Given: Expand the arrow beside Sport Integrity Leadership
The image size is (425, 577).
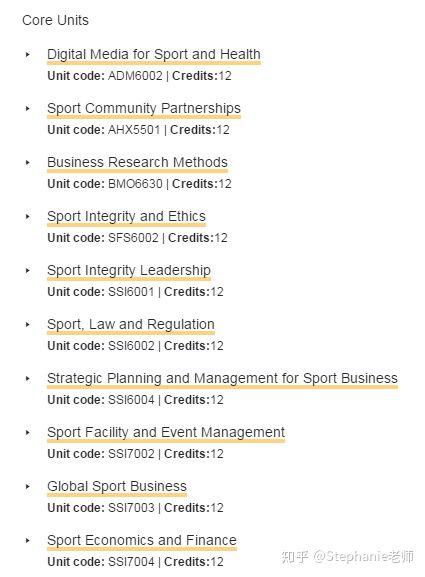Looking at the screenshot, I should click(x=28, y=270).
